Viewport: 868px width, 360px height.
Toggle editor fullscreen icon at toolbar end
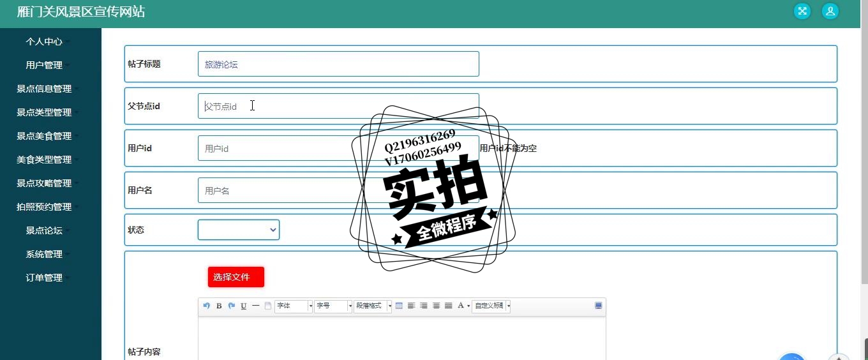(599, 306)
